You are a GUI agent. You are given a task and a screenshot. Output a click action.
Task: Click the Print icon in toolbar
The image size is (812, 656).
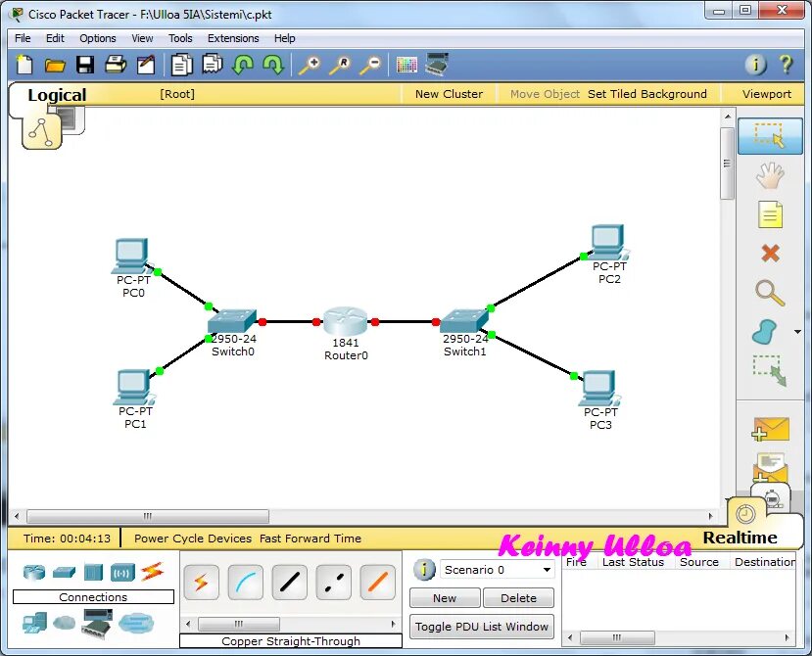coord(116,65)
